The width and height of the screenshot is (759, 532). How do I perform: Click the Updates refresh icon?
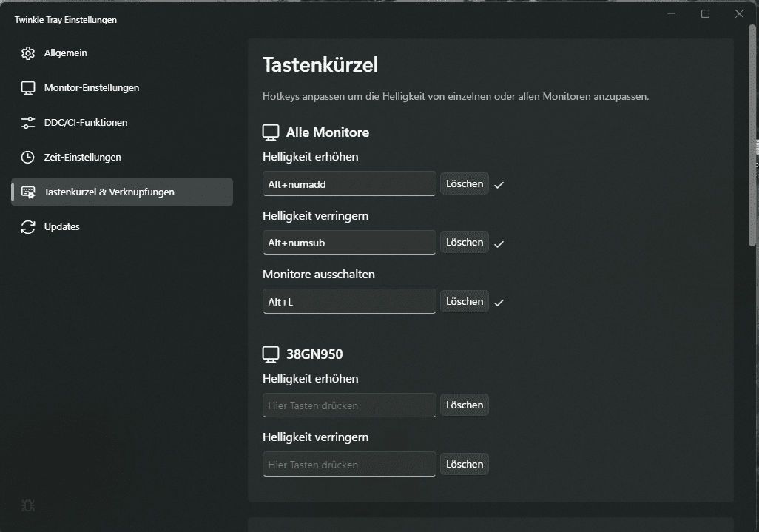click(x=28, y=227)
